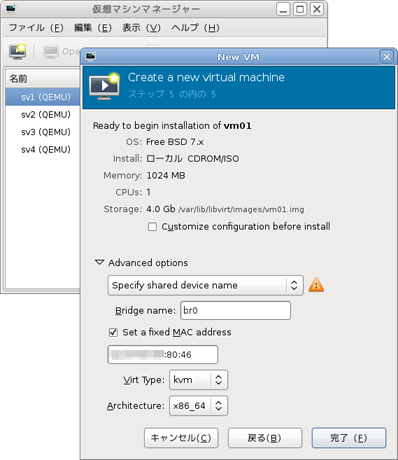Select sv2 (QEMU) in the VM list
The height and width of the screenshot is (460, 398).
pyautogui.click(x=43, y=115)
